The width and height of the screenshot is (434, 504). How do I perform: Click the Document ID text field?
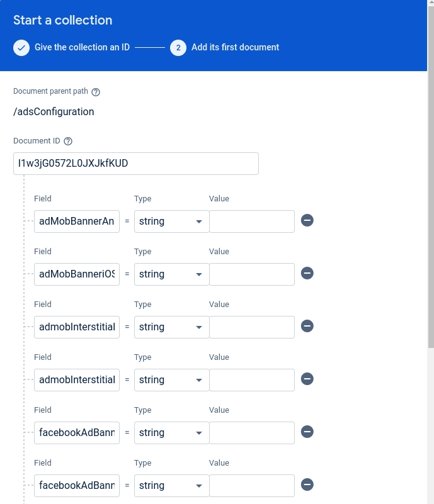pyautogui.click(x=135, y=164)
